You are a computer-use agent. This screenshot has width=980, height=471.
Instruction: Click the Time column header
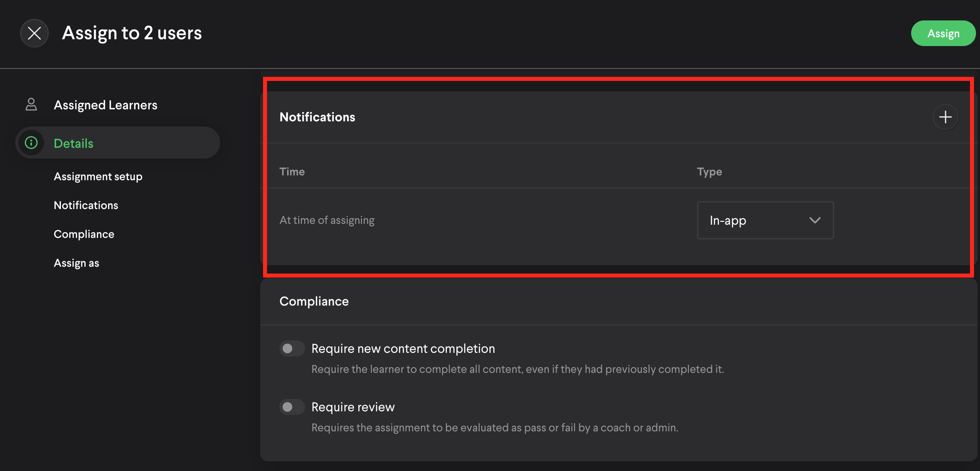[292, 171]
